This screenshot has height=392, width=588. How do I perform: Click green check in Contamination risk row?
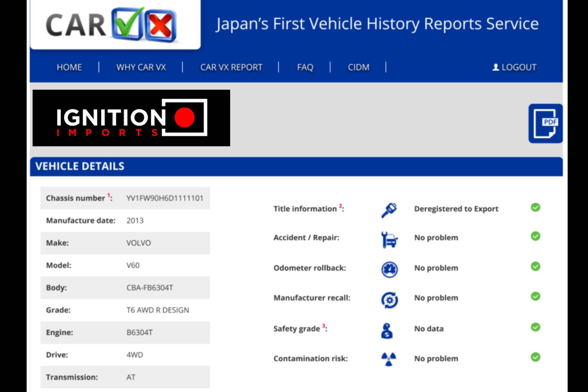pyautogui.click(x=536, y=357)
